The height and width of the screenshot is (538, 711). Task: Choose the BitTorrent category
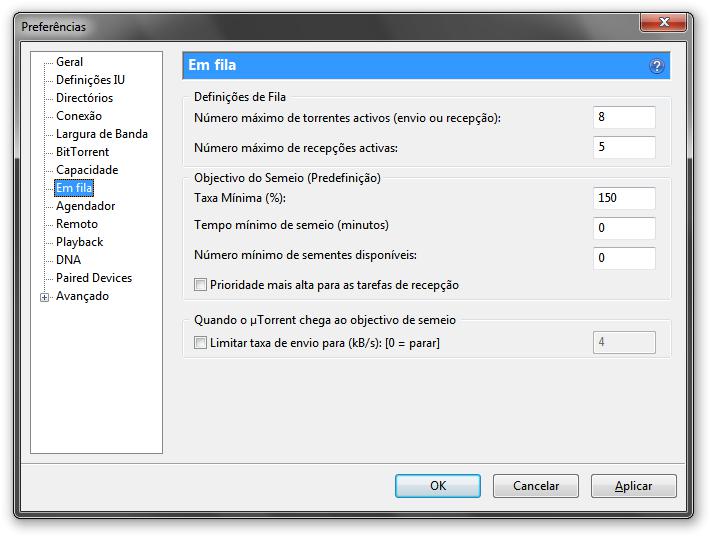click(x=83, y=152)
